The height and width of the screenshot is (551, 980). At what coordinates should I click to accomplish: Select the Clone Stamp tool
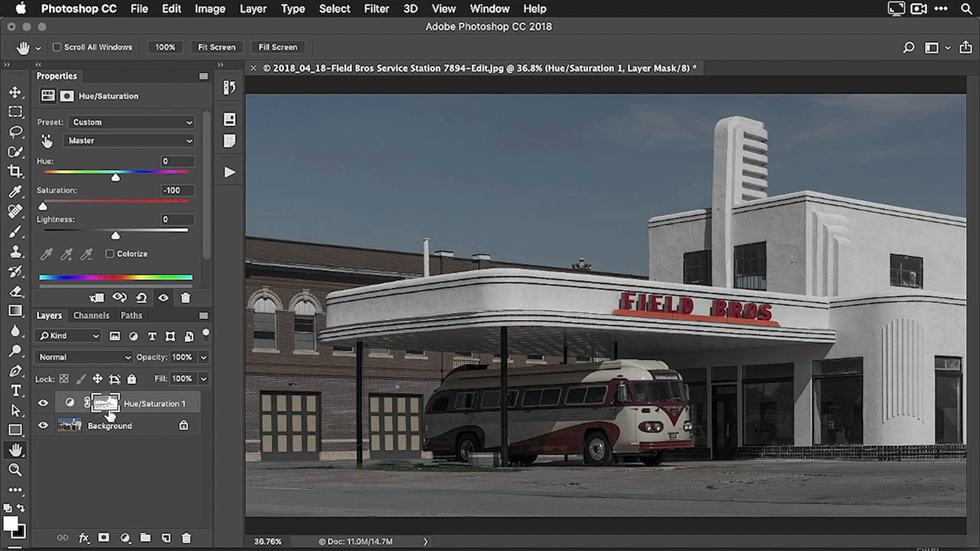[x=15, y=251]
